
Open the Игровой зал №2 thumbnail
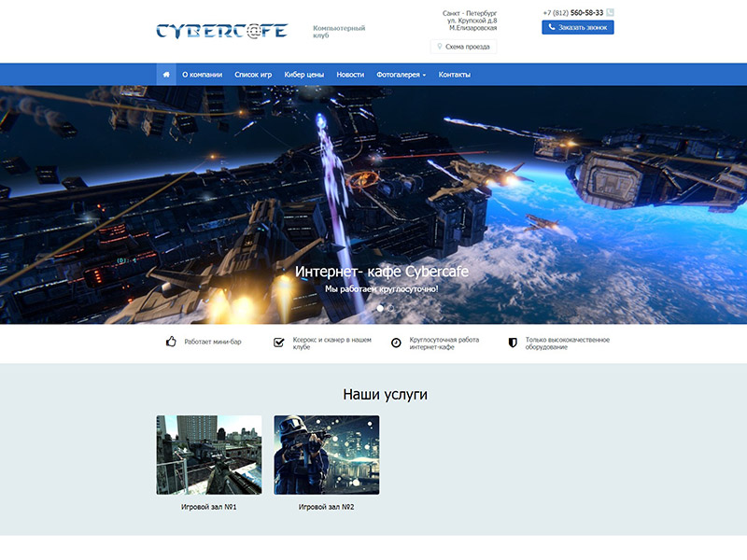coord(326,455)
